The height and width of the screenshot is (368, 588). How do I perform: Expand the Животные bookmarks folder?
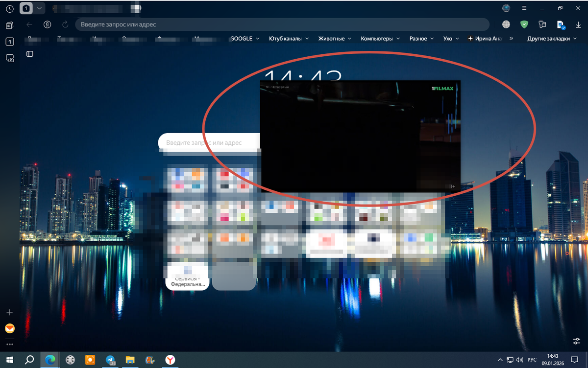point(335,38)
